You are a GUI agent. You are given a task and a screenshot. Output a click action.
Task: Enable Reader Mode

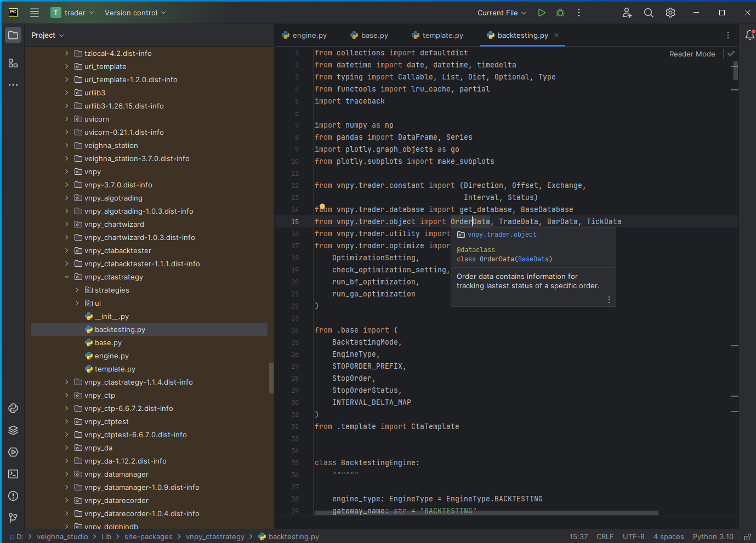(692, 54)
